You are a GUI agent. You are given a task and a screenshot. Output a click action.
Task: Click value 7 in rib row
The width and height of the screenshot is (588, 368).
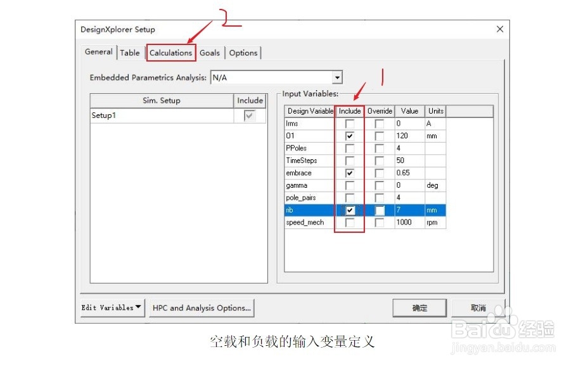[x=399, y=210]
